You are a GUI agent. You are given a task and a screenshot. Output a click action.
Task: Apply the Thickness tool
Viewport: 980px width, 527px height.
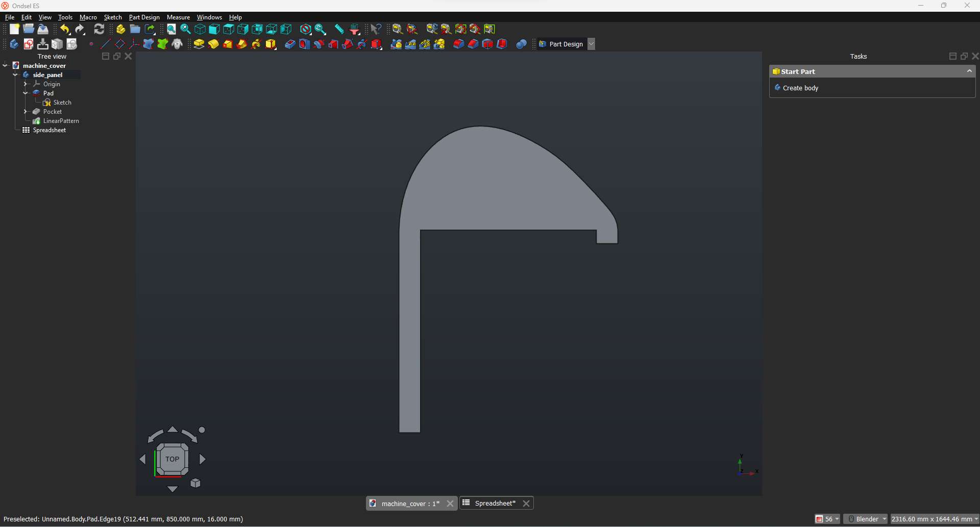click(502, 44)
